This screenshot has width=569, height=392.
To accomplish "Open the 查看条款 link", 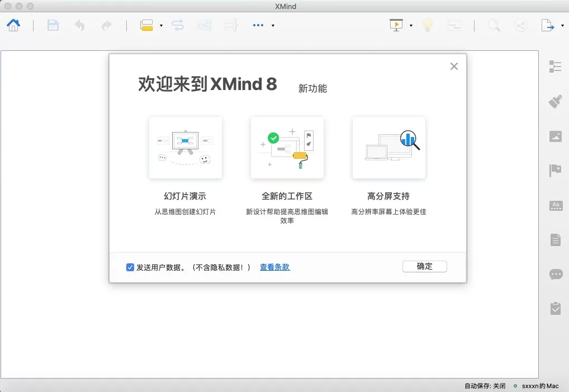I will (274, 267).
